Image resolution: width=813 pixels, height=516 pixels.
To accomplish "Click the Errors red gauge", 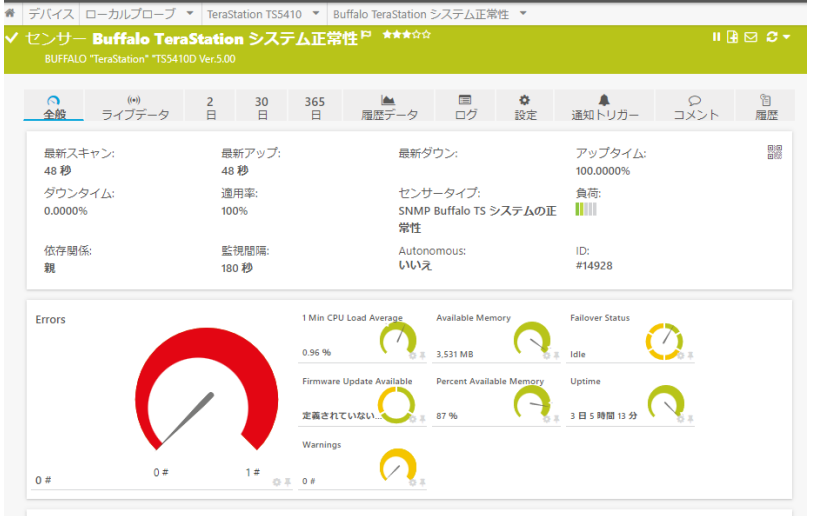I will 206,389.
